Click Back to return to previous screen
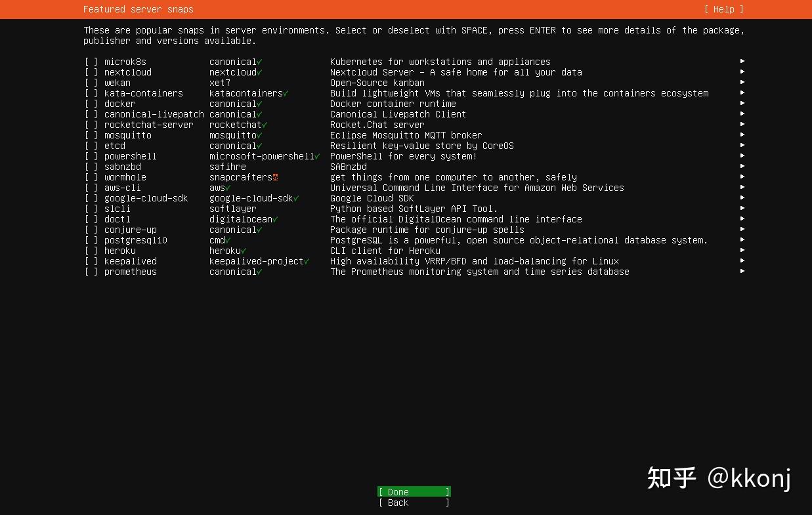Screen dimensions: 812x515 [x=413, y=503]
